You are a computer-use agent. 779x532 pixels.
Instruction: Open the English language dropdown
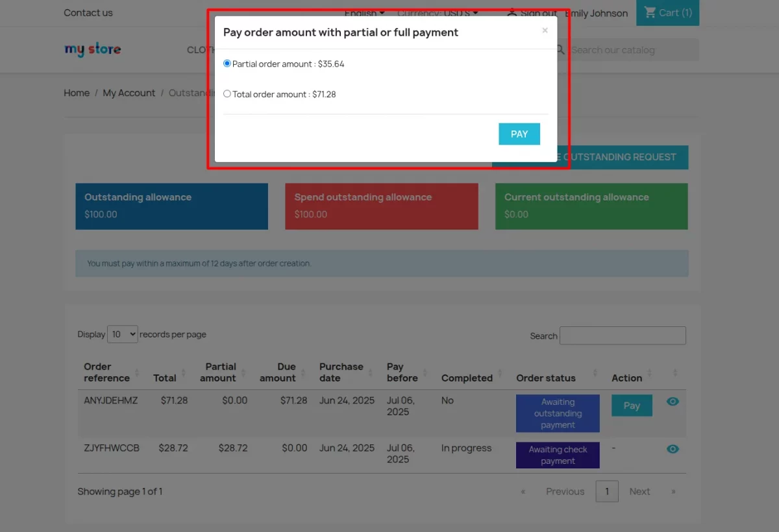pyautogui.click(x=364, y=13)
